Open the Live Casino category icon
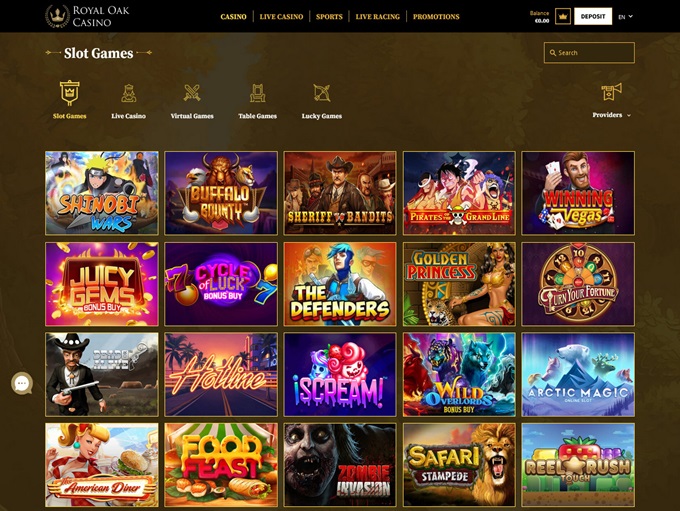Screen dimensions: 680x511 pyautogui.click(x=128, y=93)
